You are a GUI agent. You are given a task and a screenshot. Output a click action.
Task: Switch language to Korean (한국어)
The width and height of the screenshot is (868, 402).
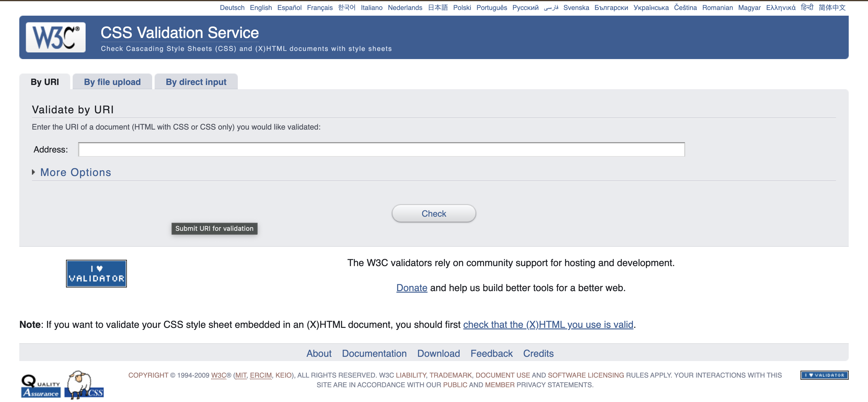(347, 8)
